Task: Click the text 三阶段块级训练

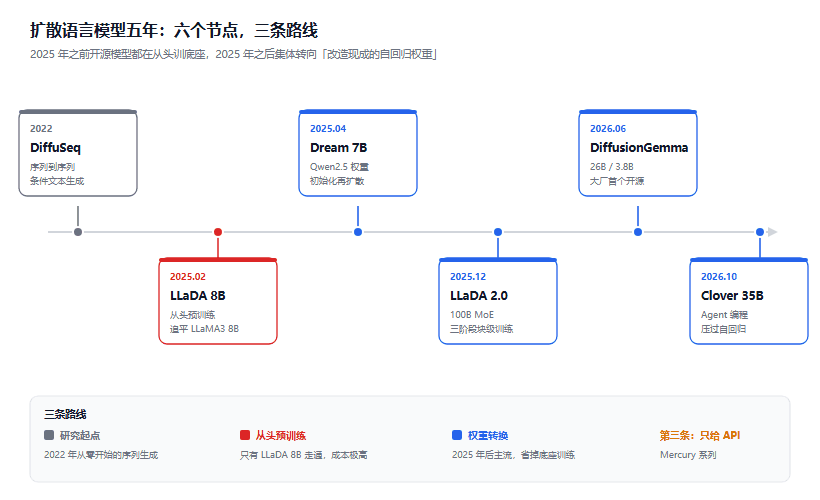Action: tap(482, 329)
